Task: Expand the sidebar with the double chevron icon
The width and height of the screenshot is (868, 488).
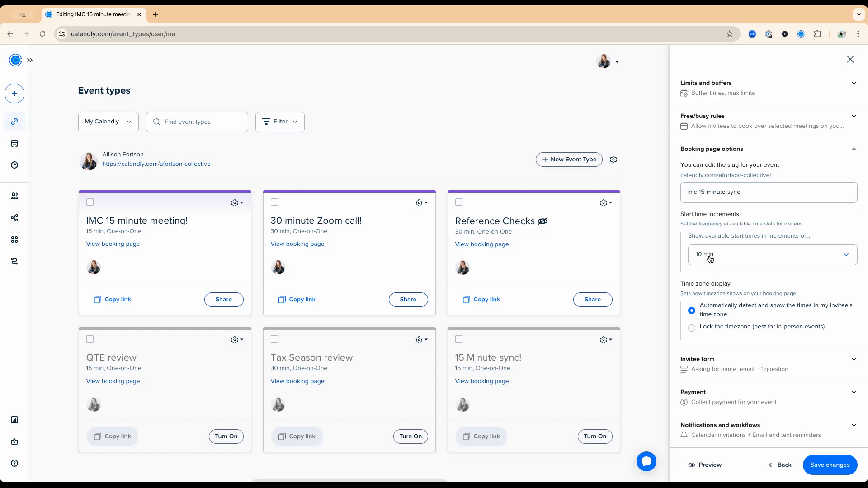Action: click(x=30, y=60)
